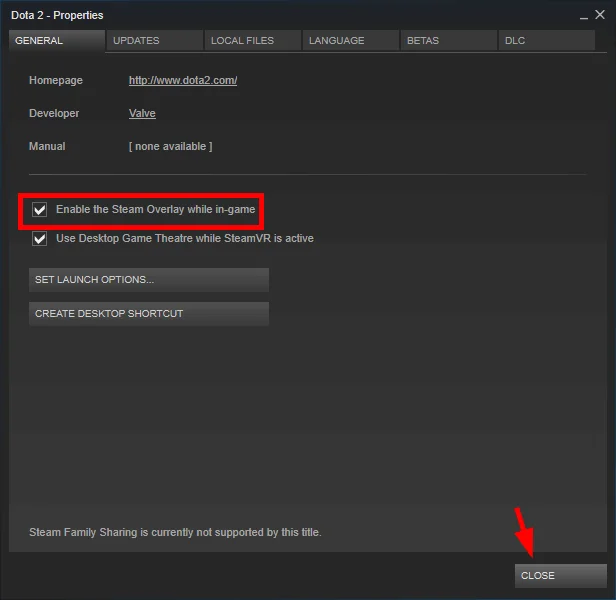This screenshot has height=600, width=616.
Task: Click the 'Homepage' field label
Action: click(x=56, y=81)
